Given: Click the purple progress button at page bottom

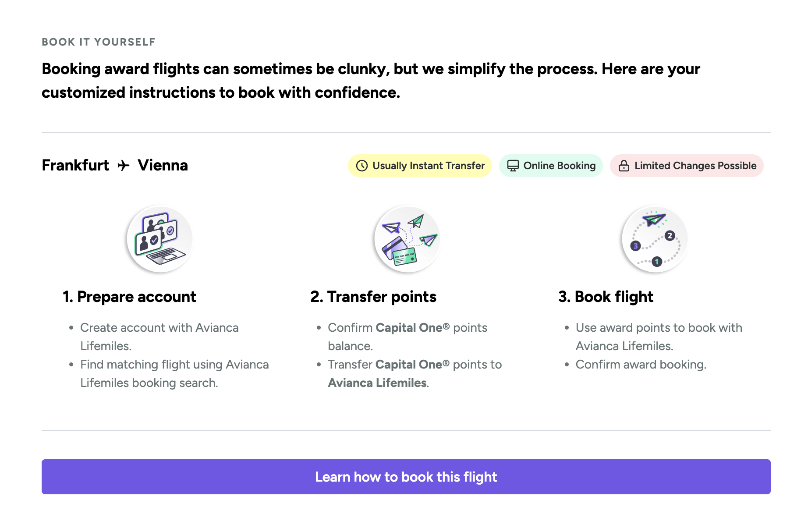Looking at the screenshot, I should pos(406,477).
